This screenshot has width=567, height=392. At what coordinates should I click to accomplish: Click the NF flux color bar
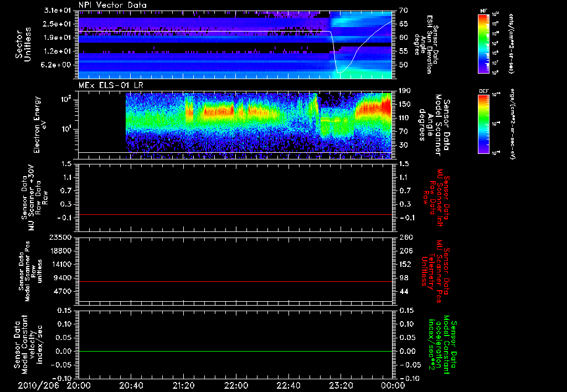[x=484, y=43]
